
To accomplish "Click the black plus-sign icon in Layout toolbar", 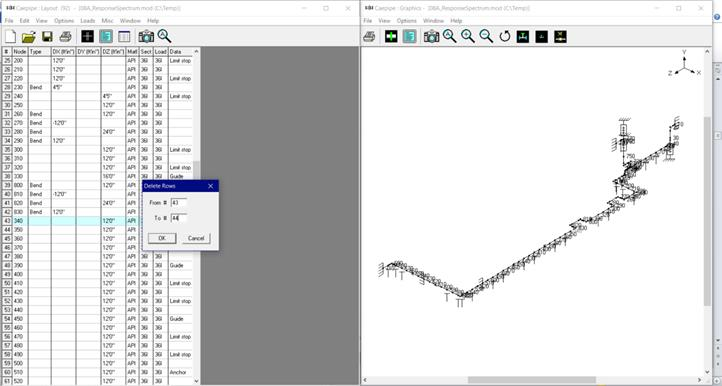I will 87,36.
